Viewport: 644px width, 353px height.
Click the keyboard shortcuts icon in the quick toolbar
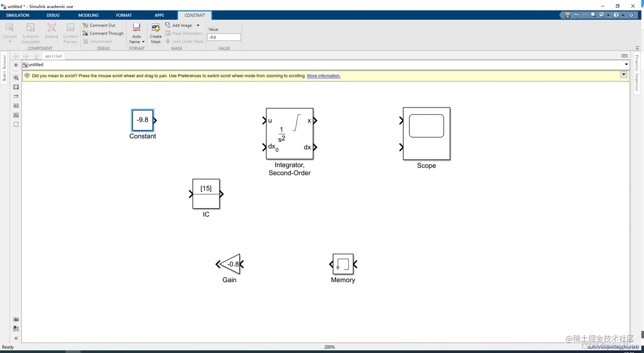click(x=602, y=15)
